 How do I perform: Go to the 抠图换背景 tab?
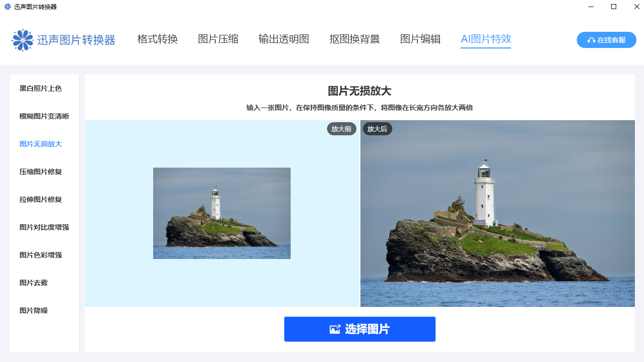pos(355,39)
